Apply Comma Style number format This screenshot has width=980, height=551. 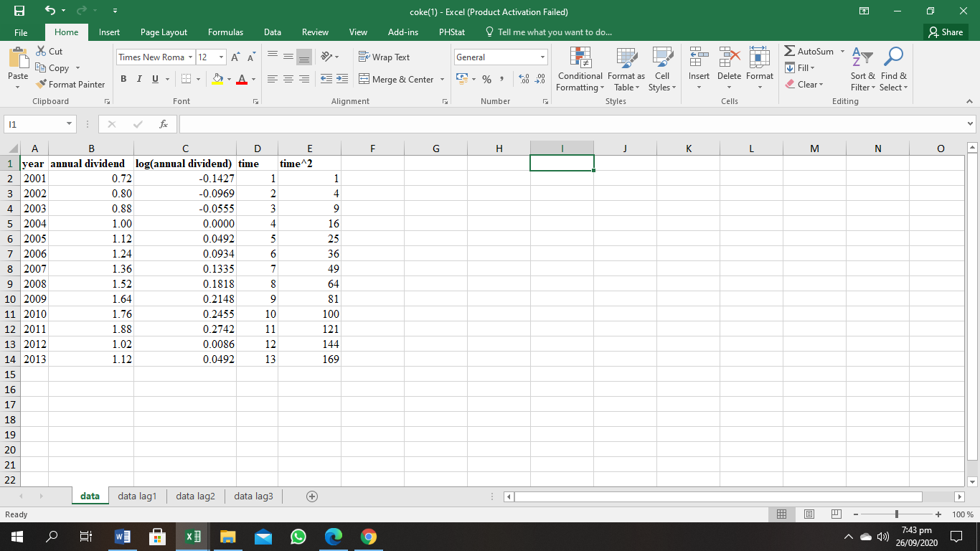point(501,79)
